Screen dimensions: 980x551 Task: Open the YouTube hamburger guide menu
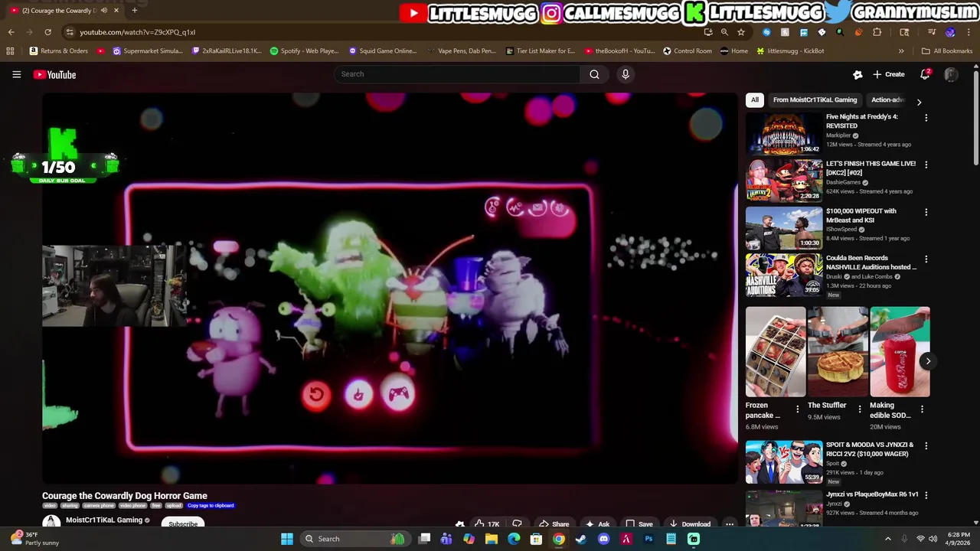[x=16, y=74]
